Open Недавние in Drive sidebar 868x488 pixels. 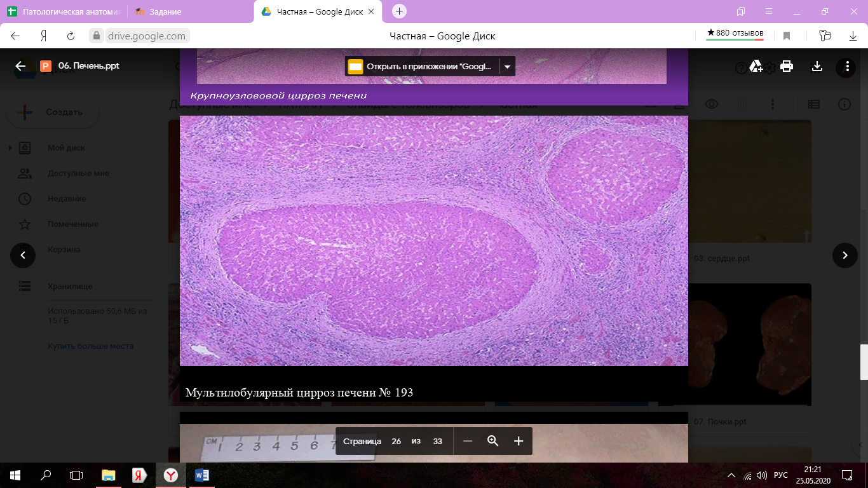tap(67, 199)
